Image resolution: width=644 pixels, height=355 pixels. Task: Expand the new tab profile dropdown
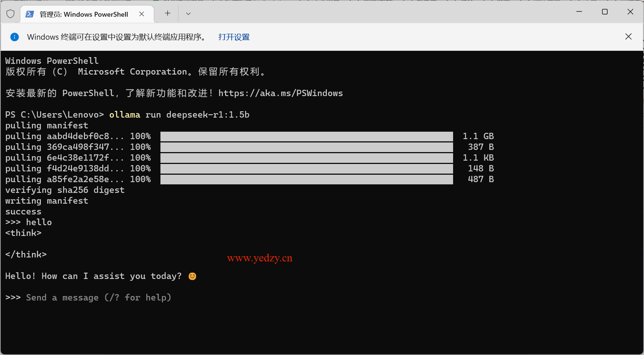coord(188,14)
